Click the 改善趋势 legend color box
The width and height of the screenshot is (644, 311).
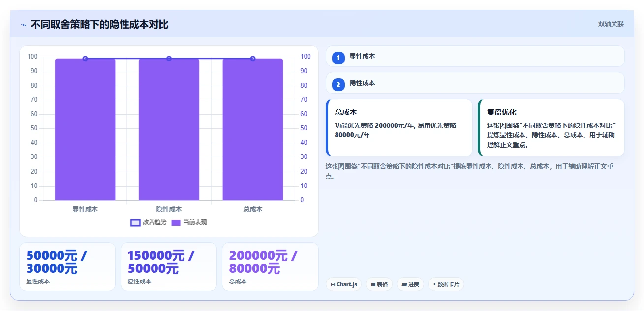135,222
